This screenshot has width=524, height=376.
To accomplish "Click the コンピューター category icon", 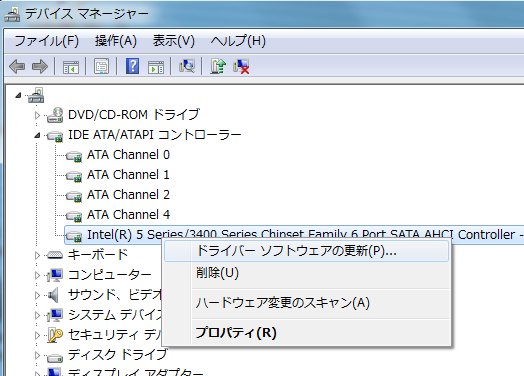I will pos(55,275).
